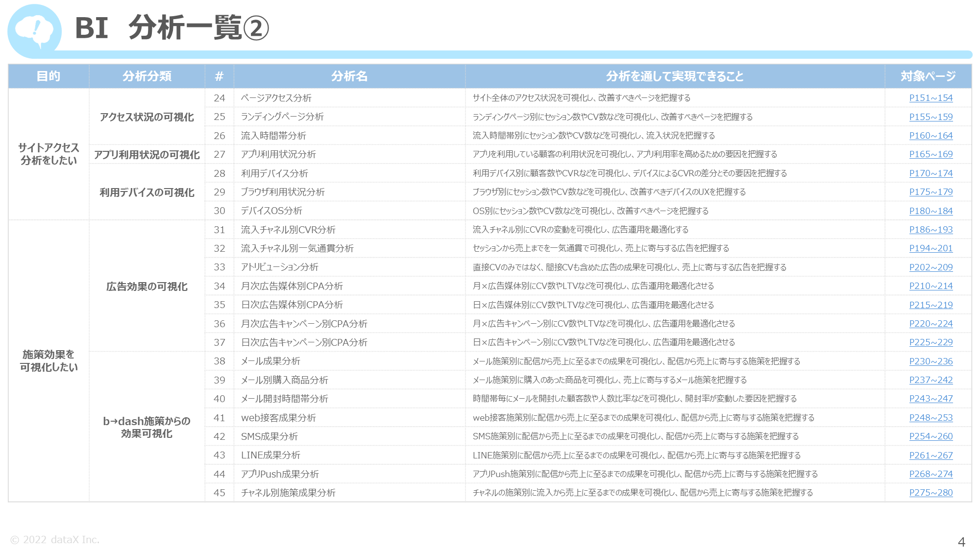Follow the P230~236 link

[x=931, y=361]
